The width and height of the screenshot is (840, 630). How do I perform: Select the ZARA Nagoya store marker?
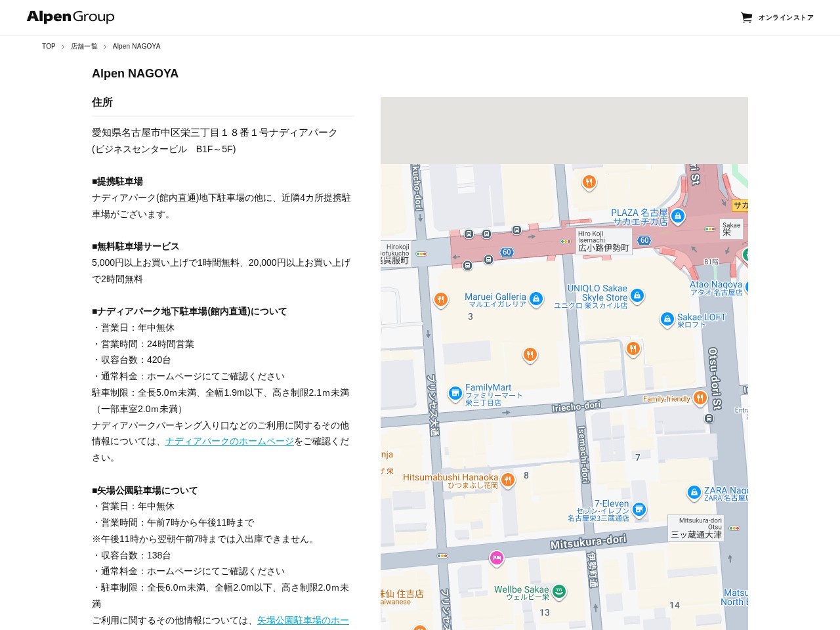point(694,493)
